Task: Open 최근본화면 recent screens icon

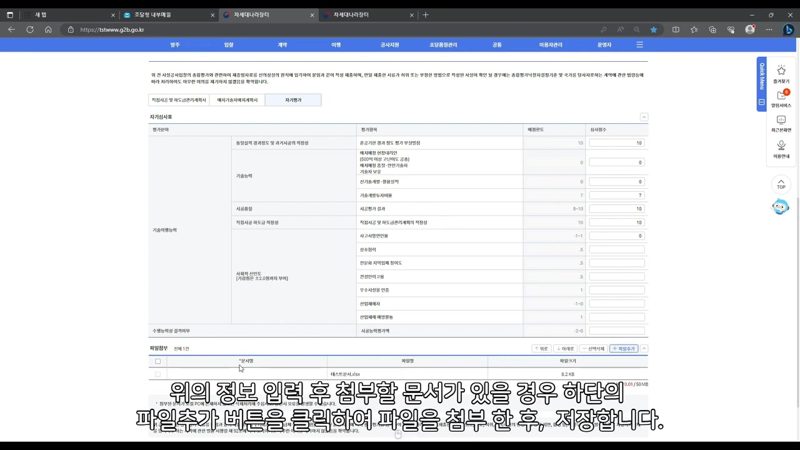Action: point(781,123)
